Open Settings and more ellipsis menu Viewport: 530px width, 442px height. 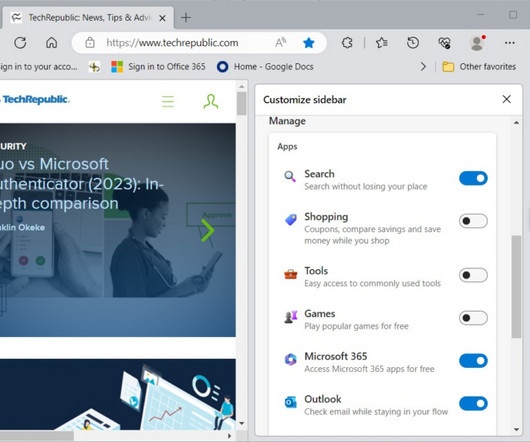click(x=509, y=43)
